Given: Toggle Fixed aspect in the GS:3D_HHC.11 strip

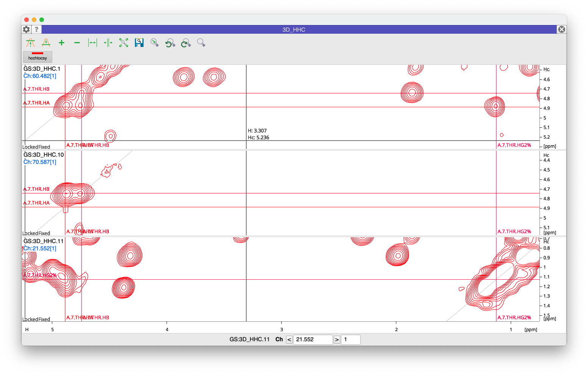Looking at the screenshot, I should [44, 319].
